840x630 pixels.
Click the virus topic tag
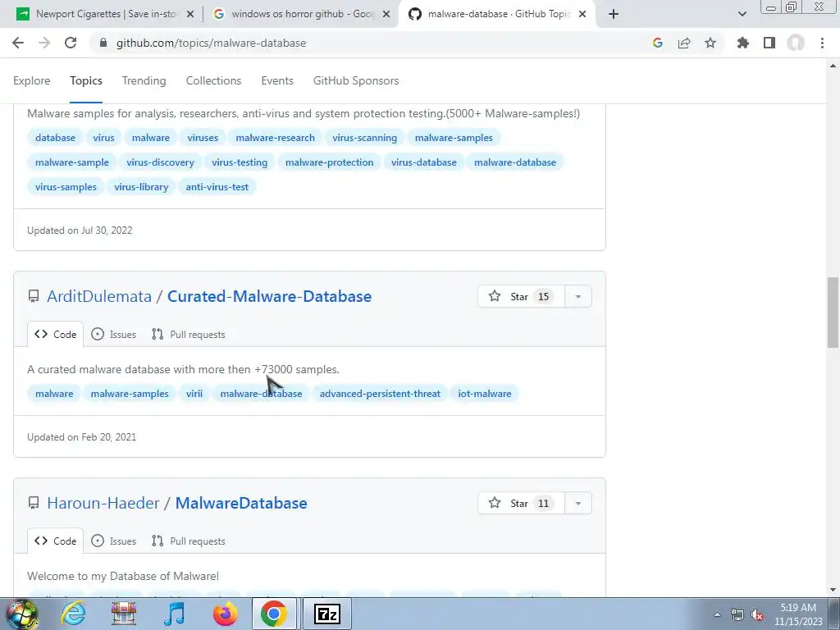coord(103,138)
